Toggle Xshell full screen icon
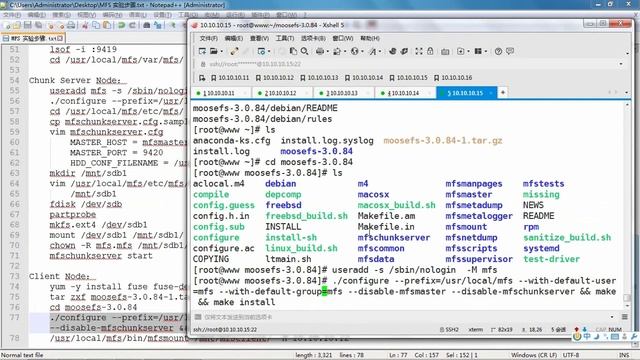The image size is (640, 360). 419,51
